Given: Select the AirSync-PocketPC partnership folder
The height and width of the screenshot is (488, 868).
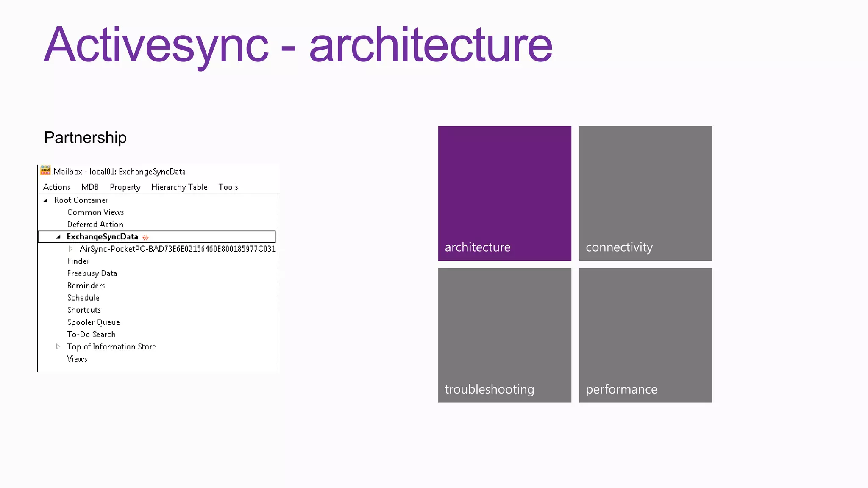Looking at the screenshot, I should [x=178, y=249].
